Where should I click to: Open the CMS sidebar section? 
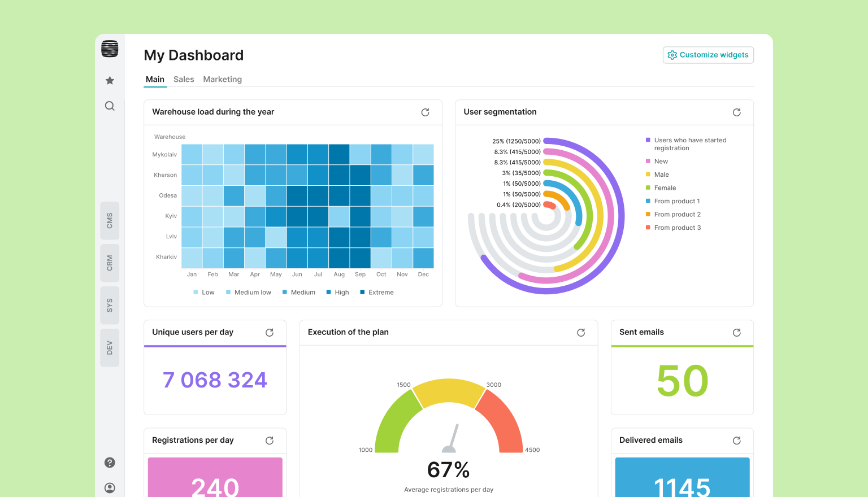click(110, 221)
